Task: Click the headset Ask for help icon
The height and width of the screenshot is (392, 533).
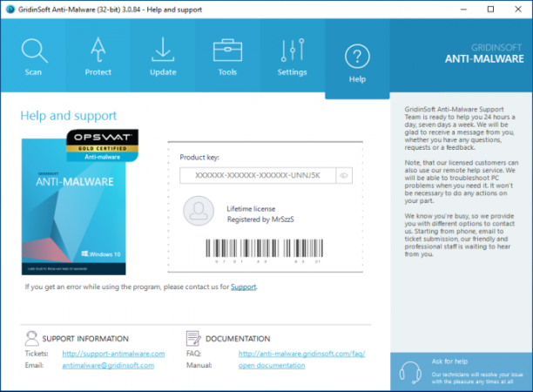Action: [x=410, y=372]
